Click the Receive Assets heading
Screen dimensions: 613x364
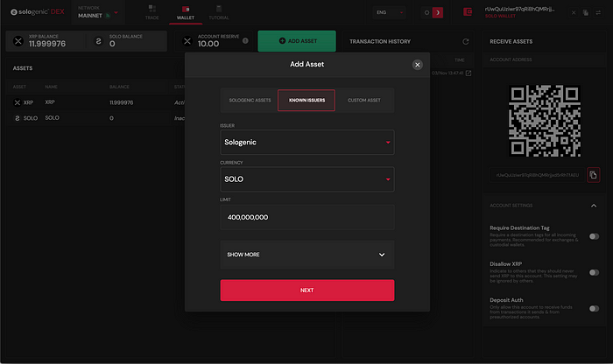click(511, 41)
